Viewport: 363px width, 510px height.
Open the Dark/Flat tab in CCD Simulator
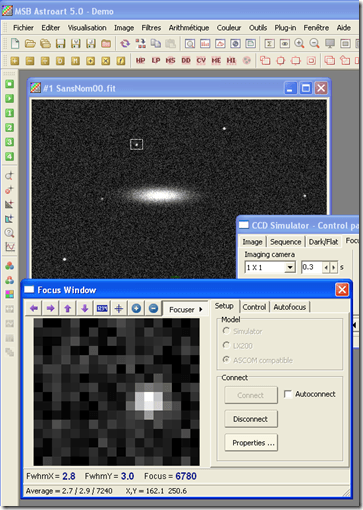click(323, 242)
